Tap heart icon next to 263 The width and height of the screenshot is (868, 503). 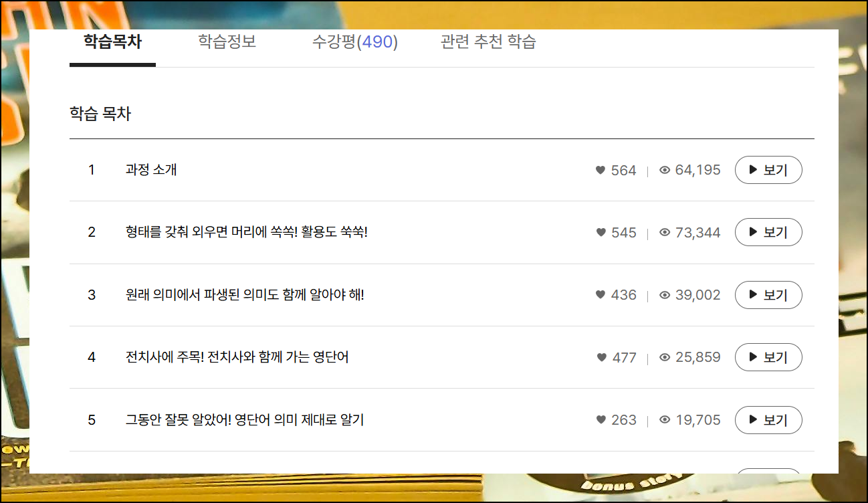click(x=601, y=420)
